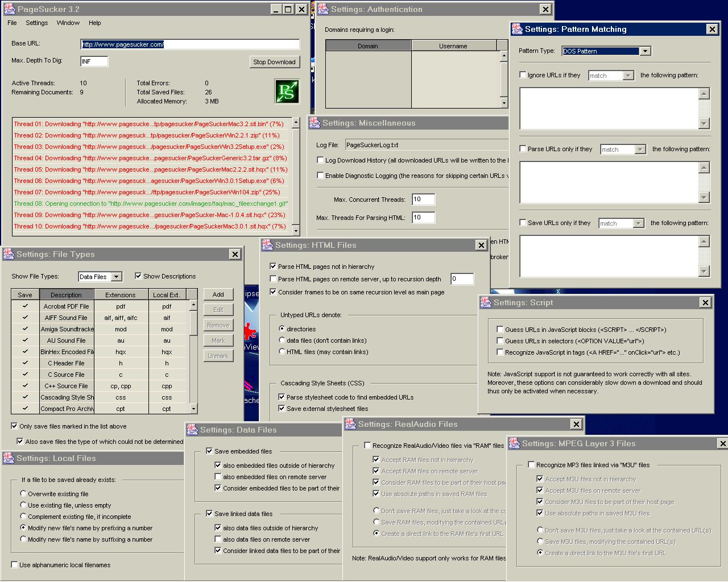
Task: Click the Extensions column header
Action: [x=121, y=295]
